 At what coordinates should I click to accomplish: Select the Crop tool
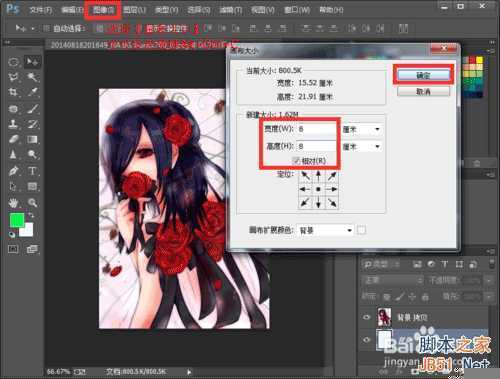(x=14, y=92)
